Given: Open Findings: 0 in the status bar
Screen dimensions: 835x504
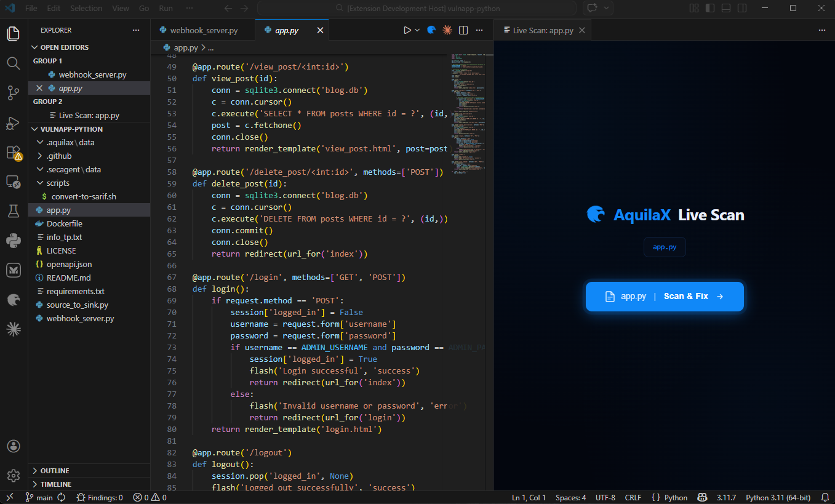Looking at the screenshot, I should click(100, 497).
